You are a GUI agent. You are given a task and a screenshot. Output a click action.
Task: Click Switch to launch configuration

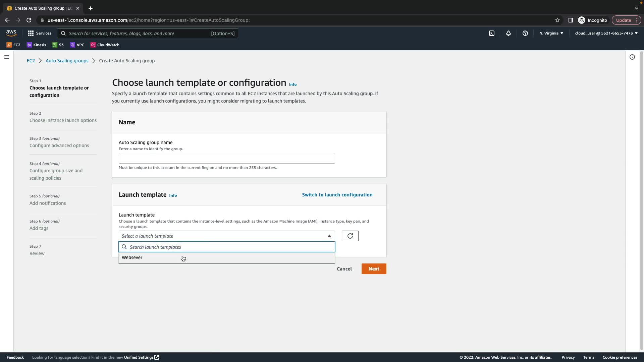tap(337, 195)
